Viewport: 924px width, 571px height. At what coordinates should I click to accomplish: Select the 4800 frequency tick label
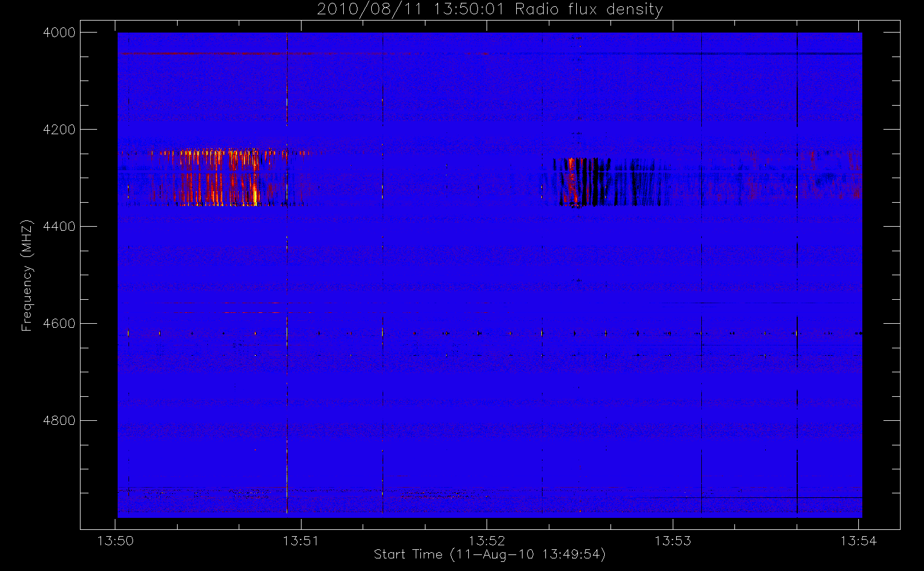click(x=59, y=421)
